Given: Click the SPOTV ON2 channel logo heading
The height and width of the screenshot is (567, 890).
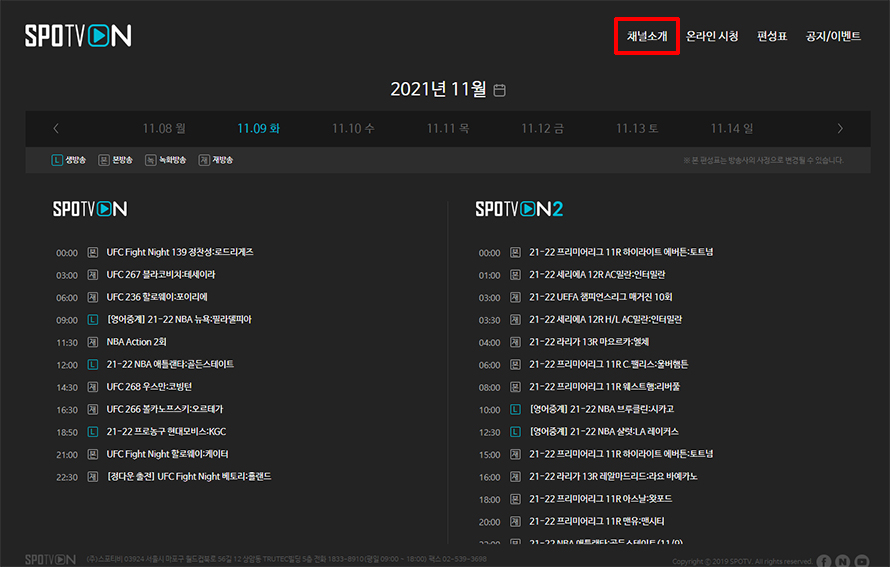Looking at the screenshot, I should pos(519,209).
